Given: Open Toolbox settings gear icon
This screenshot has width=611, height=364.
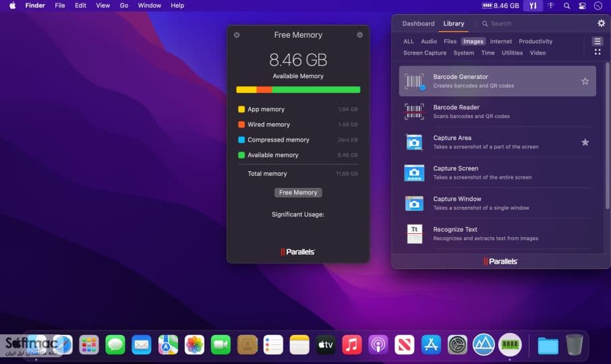Looking at the screenshot, I should (602, 24).
